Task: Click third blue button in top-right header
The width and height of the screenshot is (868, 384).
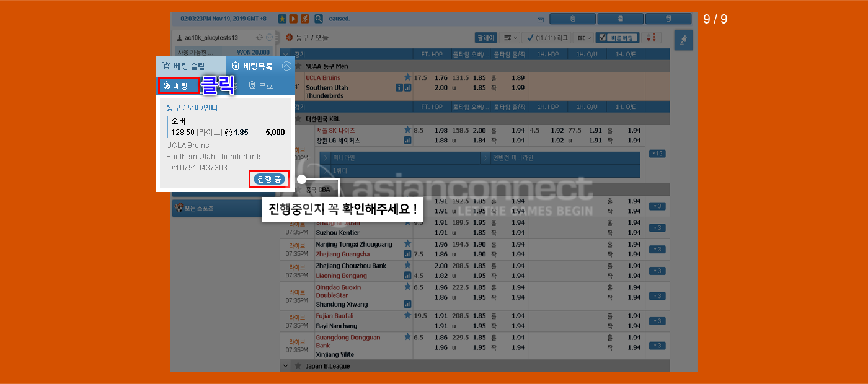Action: pos(668,19)
